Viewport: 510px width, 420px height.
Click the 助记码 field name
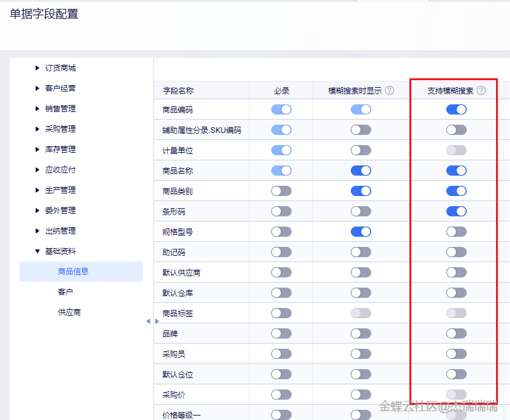pos(174,252)
